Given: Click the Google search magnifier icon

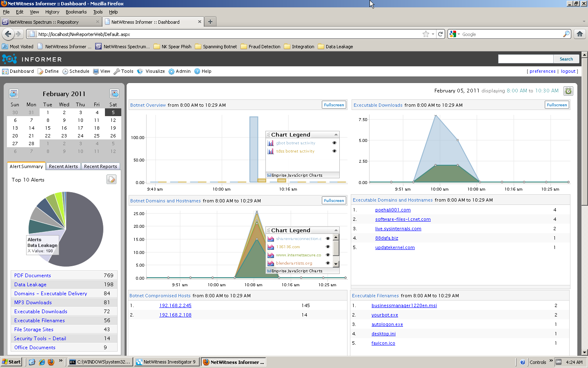Looking at the screenshot, I should [566, 34].
